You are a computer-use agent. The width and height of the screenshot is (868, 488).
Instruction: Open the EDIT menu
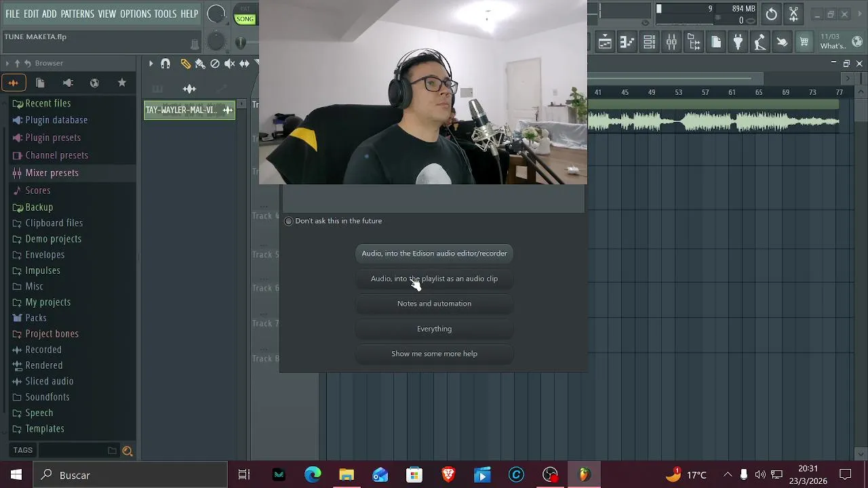(x=31, y=14)
